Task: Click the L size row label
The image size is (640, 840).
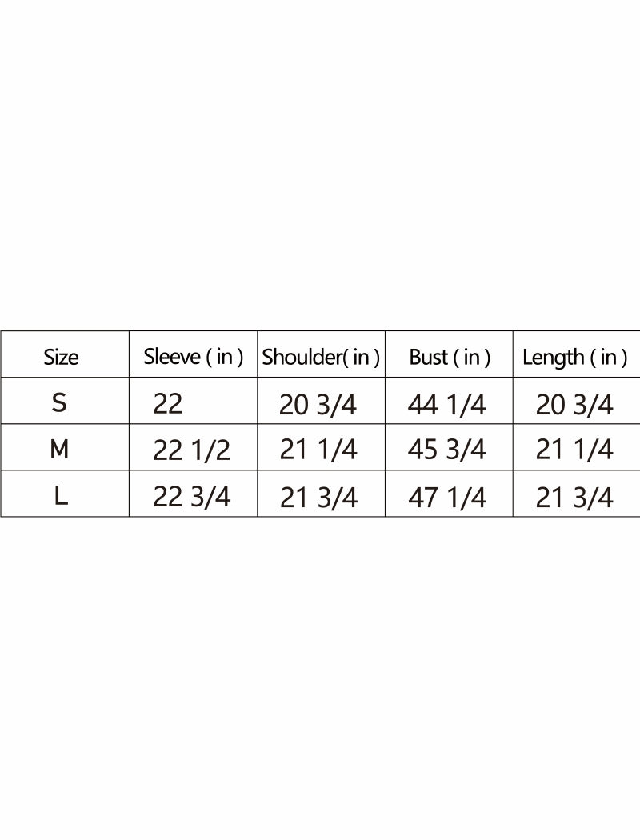Action: (x=61, y=496)
